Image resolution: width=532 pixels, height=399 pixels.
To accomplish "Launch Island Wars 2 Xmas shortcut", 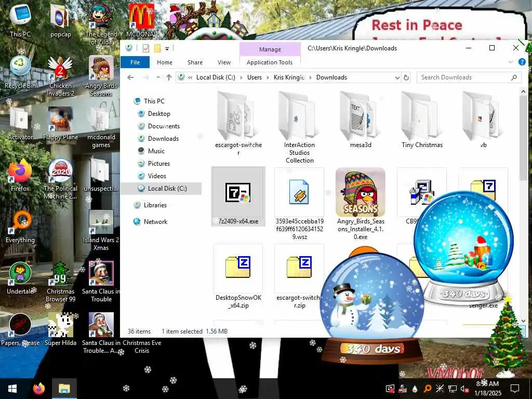I will (x=101, y=231).
